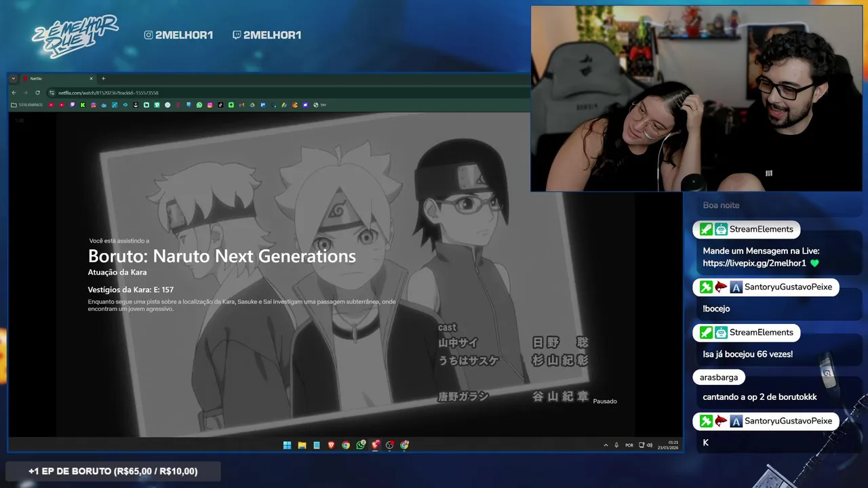
Task: Show hidden system tray icons
Action: click(606, 445)
